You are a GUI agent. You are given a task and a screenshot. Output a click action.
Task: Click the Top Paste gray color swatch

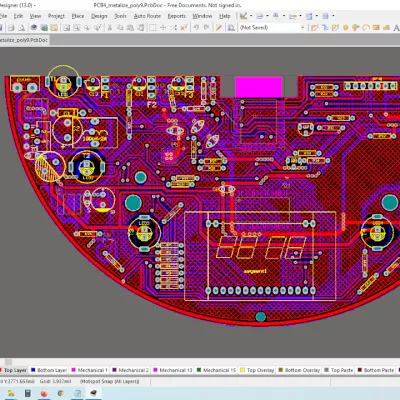pyautogui.click(x=327, y=370)
